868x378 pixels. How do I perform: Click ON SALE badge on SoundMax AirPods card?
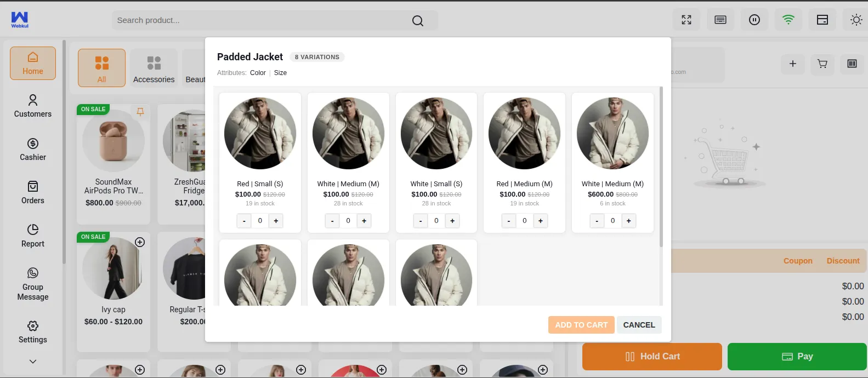coord(93,110)
